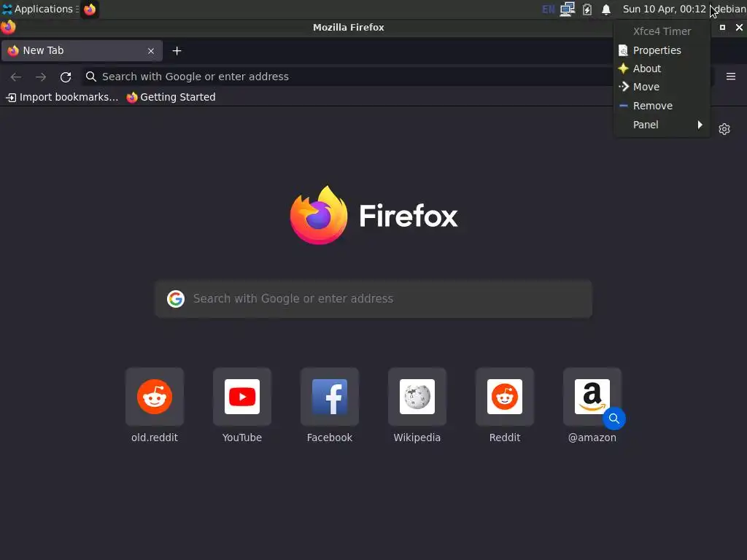
Task: Select Properties in the context menu
Action: (x=662, y=50)
